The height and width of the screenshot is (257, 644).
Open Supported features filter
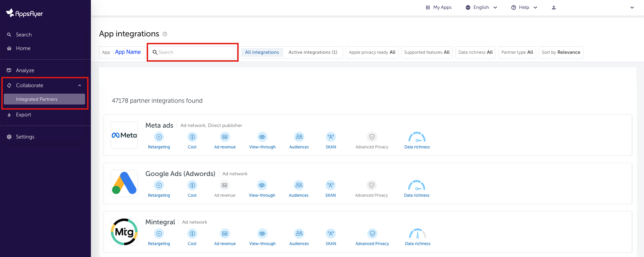pyautogui.click(x=427, y=52)
